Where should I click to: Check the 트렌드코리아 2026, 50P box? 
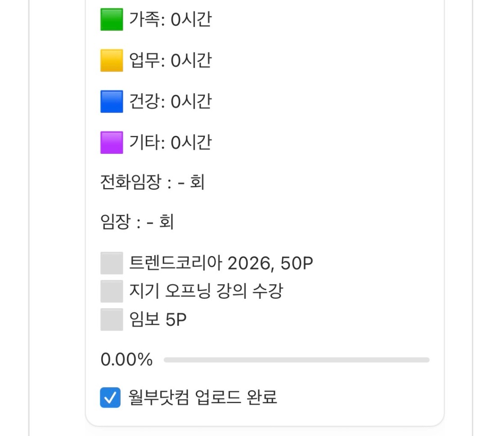click(x=112, y=263)
